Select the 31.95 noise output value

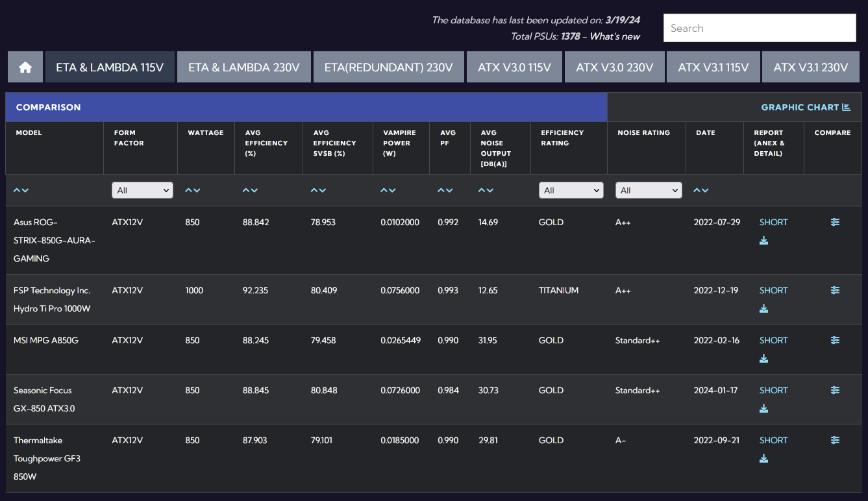tap(488, 340)
